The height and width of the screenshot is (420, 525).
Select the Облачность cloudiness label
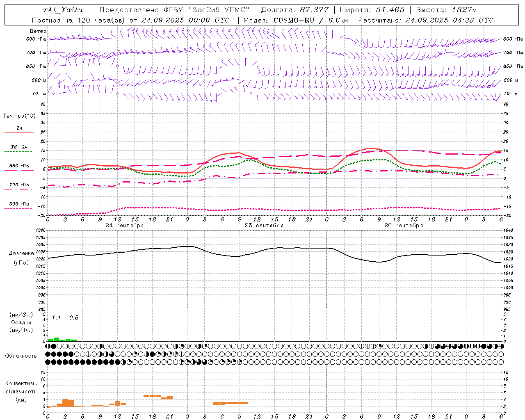21,356
